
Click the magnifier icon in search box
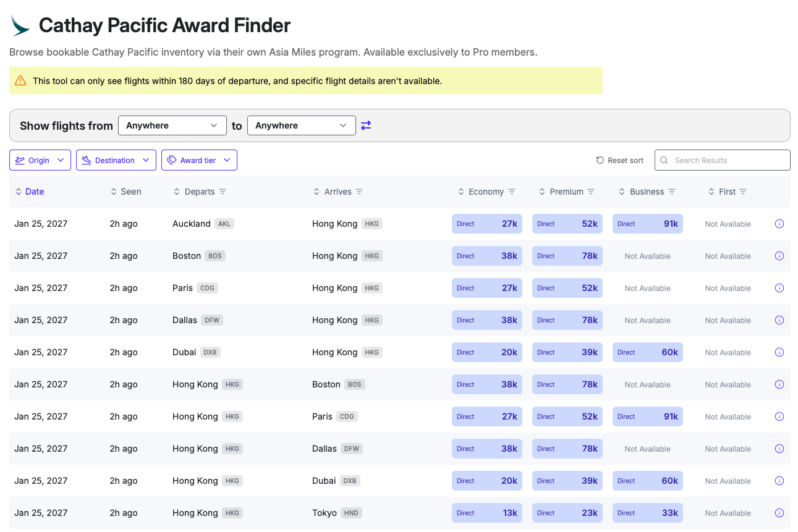pyautogui.click(x=664, y=160)
